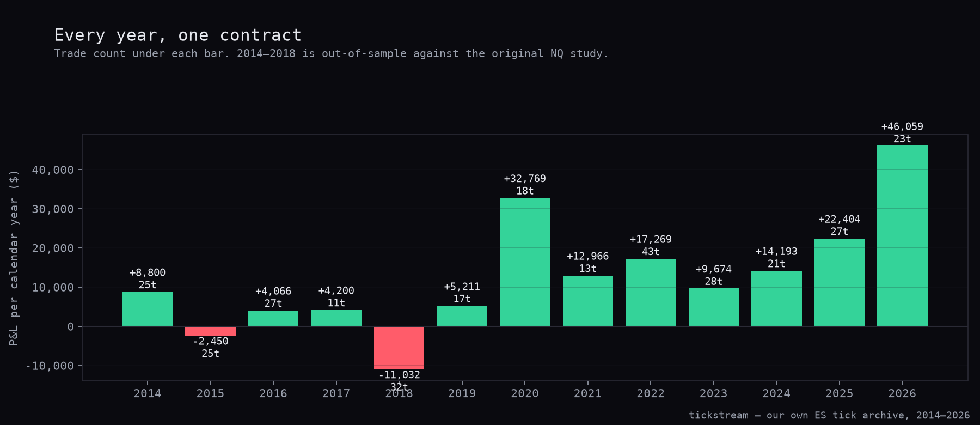Image resolution: width=980 pixels, height=425 pixels.
Task: Click the green bar for 2019
Action: pos(462,316)
